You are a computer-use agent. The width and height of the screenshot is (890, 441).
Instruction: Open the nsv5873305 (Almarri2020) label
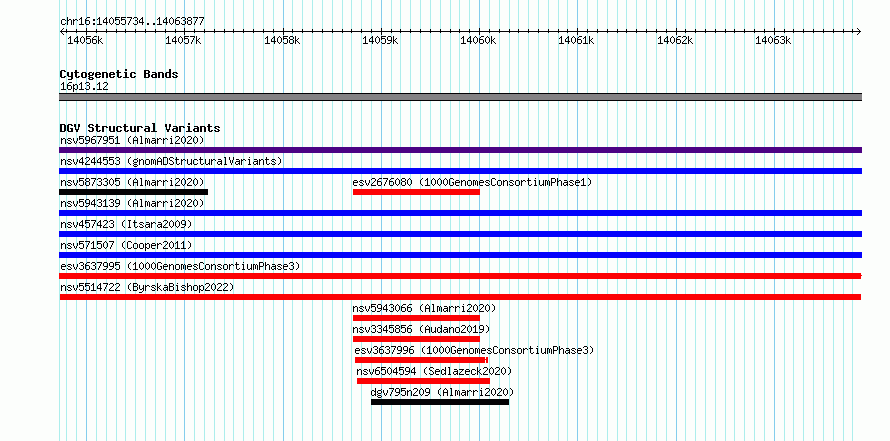pos(132,182)
